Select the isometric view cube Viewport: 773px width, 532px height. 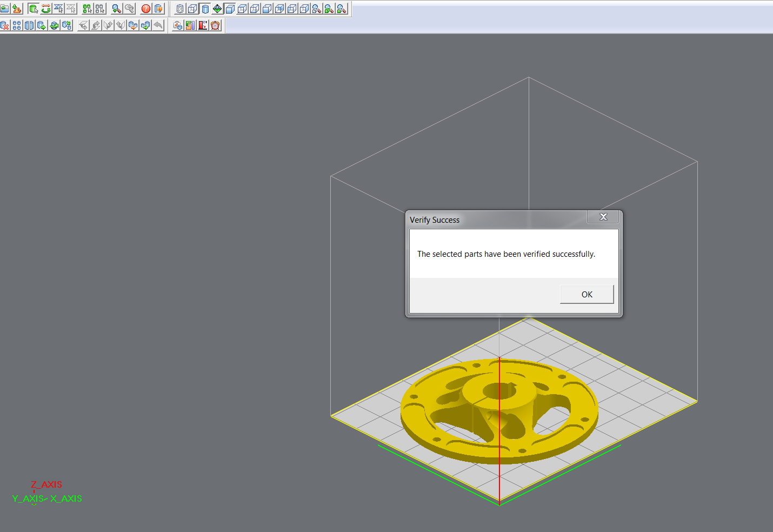tap(230, 8)
